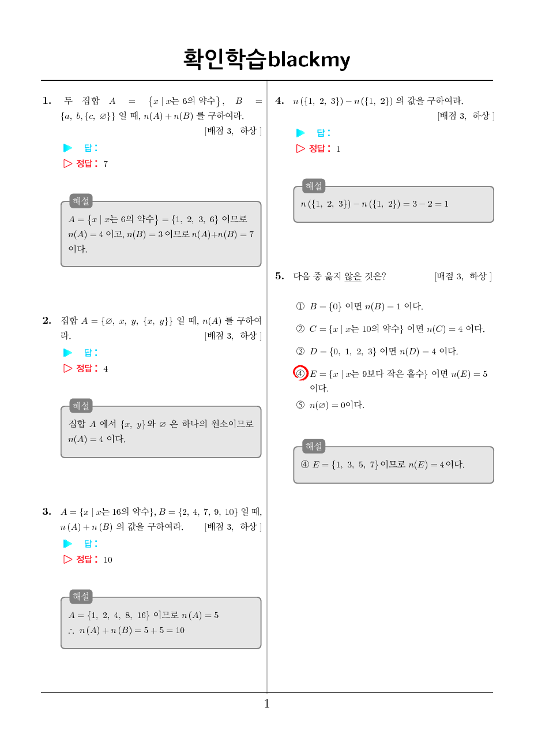Click the 확인학습blackmy title heading
534x756 pixels.
(267, 59)
